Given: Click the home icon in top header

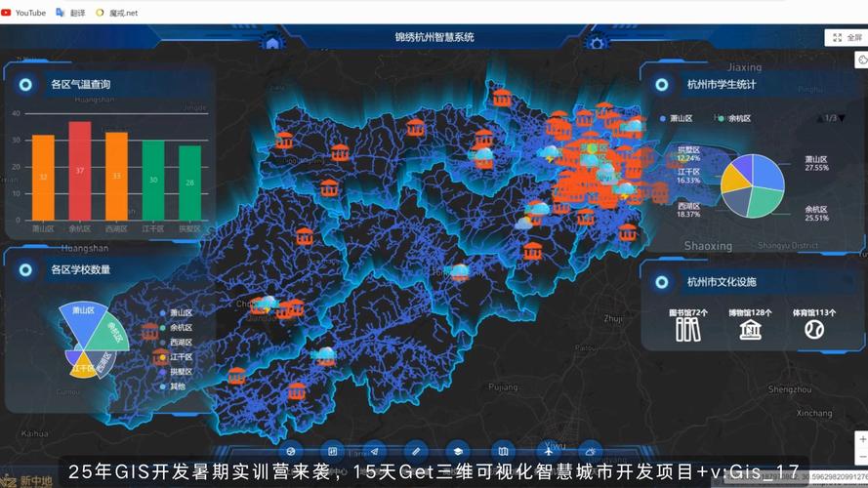Looking at the screenshot, I should [x=272, y=42].
